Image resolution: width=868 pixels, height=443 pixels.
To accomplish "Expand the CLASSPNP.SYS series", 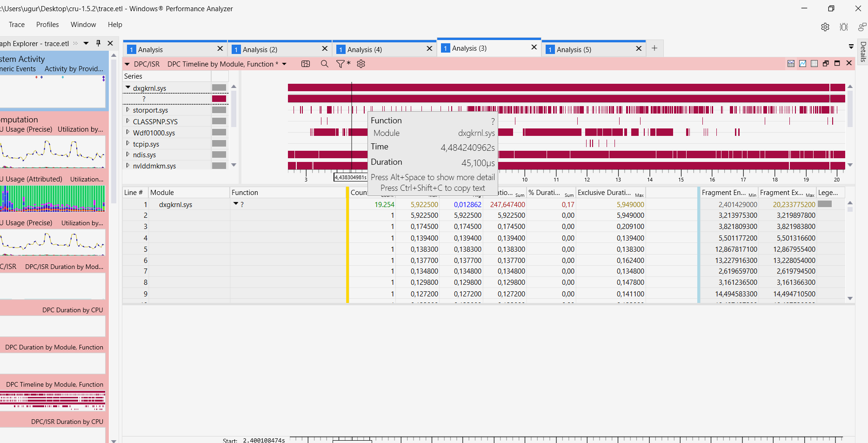I will click(x=128, y=121).
